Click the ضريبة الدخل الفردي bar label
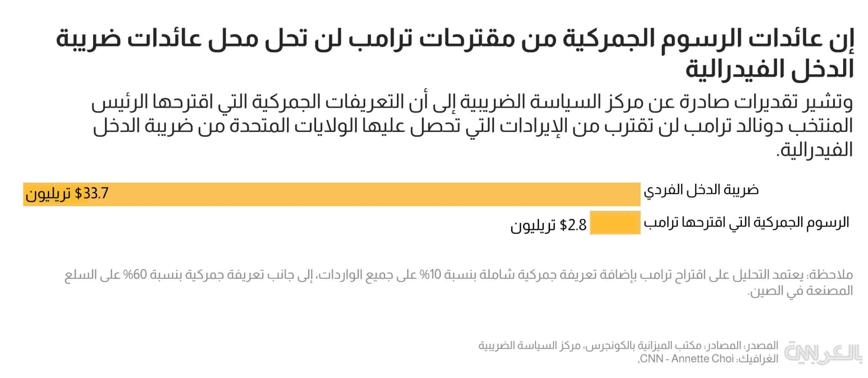The width and height of the screenshot is (868, 378). (701, 190)
